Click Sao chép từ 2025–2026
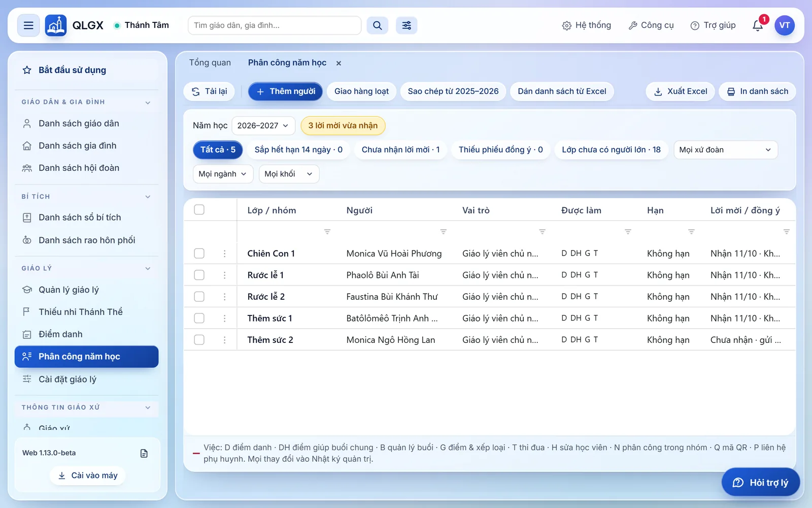 453,91
